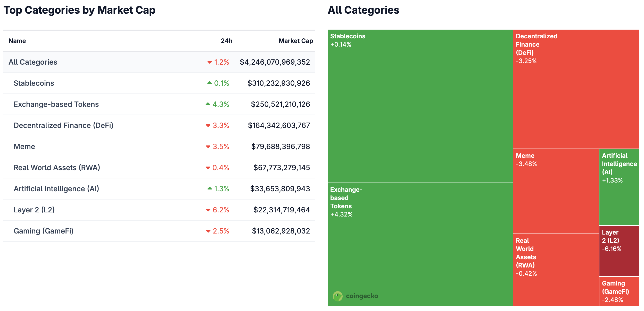Select the All Categories summary row
The image size is (644, 311).
33,62
